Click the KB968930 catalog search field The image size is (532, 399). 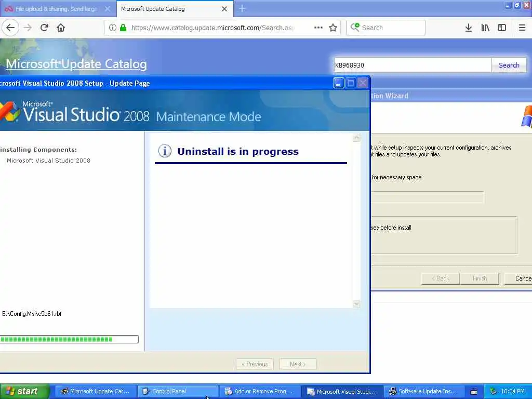point(413,65)
